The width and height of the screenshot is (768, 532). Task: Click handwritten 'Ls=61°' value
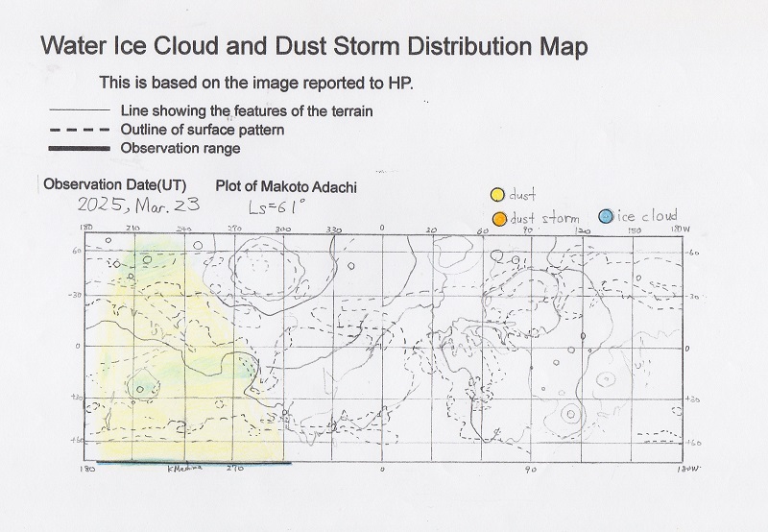[276, 207]
